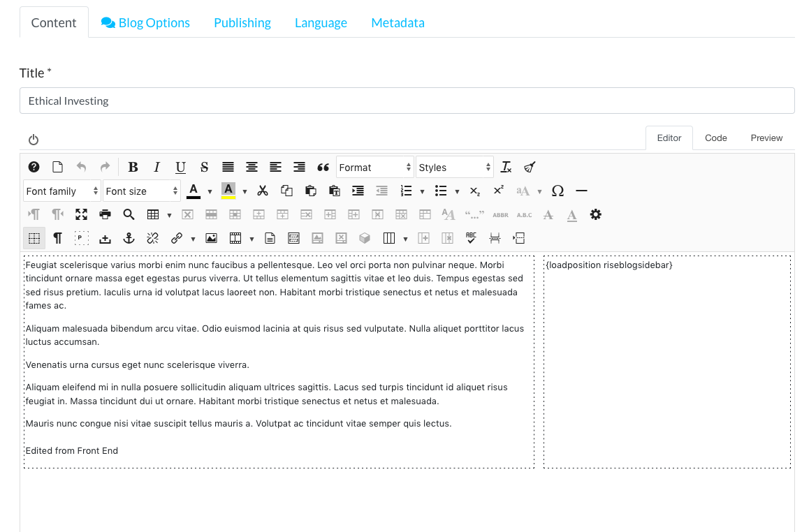Open the Styles dropdown
This screenshot has width=802, height=532.
(x=455, y=167)
